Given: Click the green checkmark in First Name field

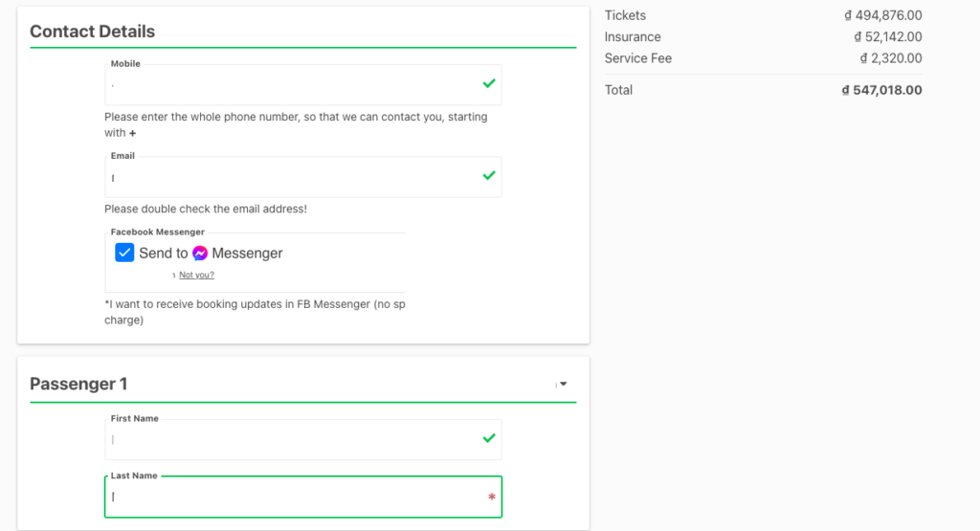Looking at the screenshot, I should (x=489, y=438).
